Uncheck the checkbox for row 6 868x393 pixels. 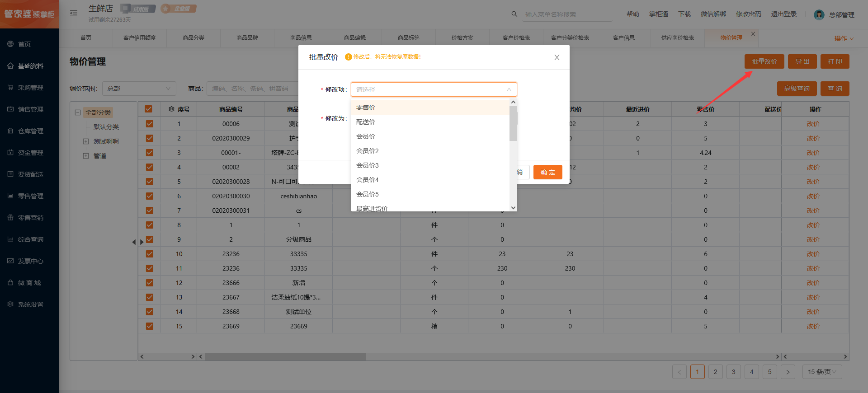tap(150, 196)
